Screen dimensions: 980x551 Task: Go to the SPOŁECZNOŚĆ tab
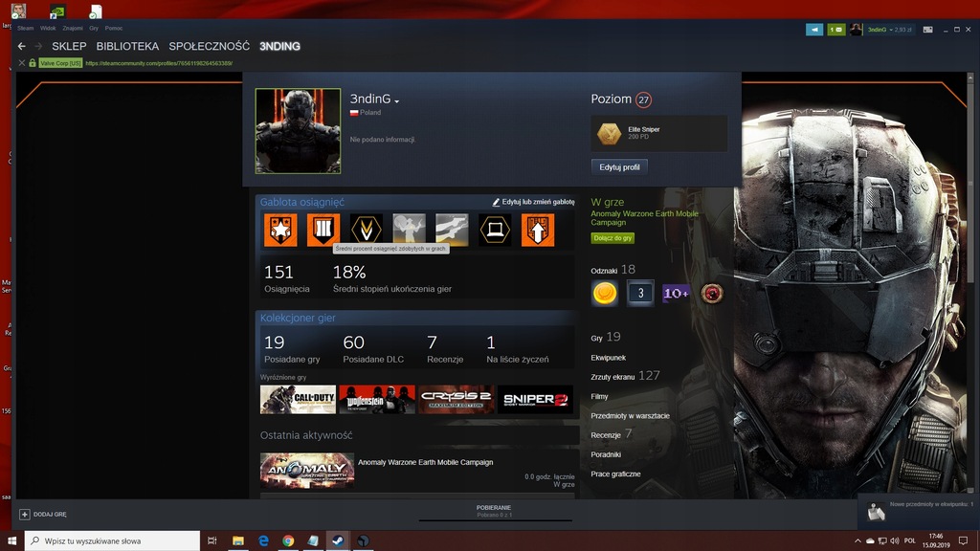coord(209,46)
